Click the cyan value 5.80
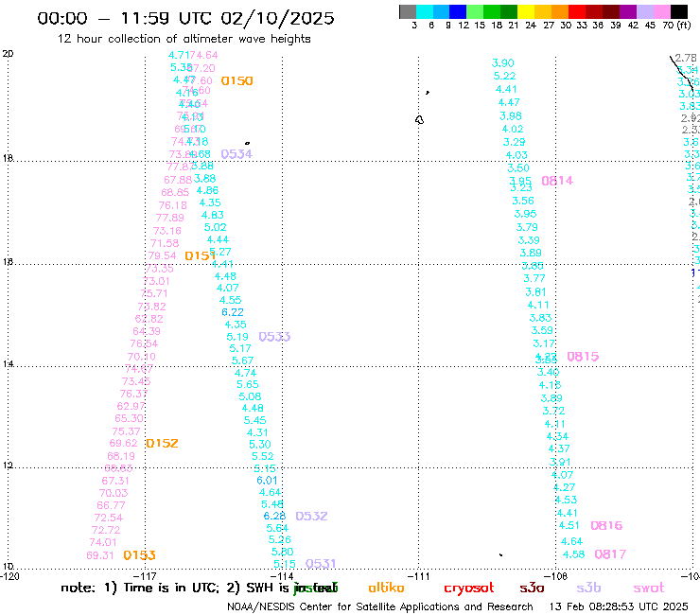 (283, 552)
